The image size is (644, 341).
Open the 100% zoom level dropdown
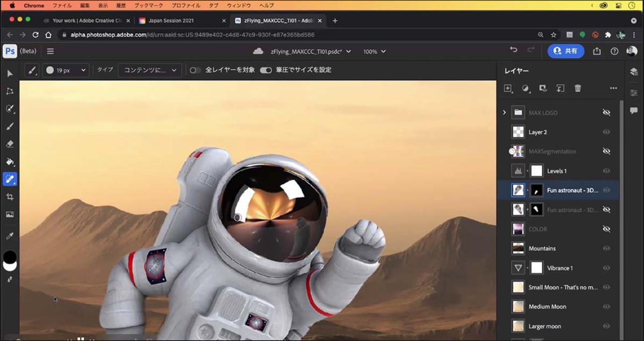coord(374,51)
